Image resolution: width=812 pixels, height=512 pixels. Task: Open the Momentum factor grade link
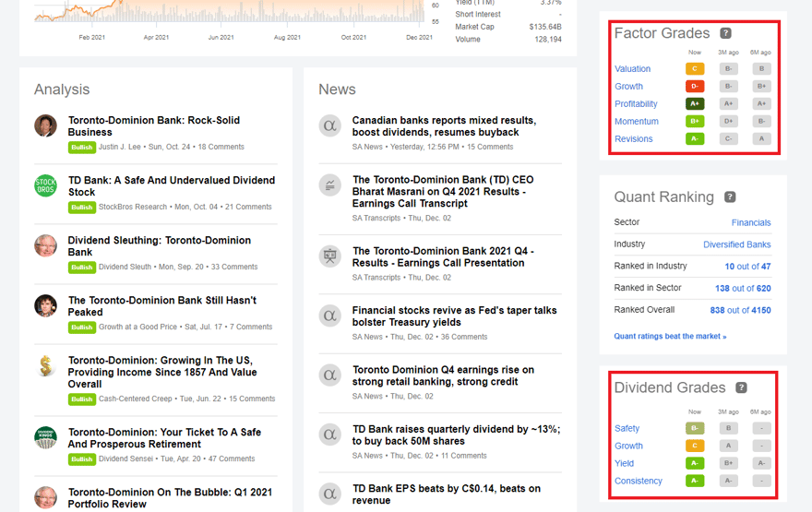click(x=637, y=122)
